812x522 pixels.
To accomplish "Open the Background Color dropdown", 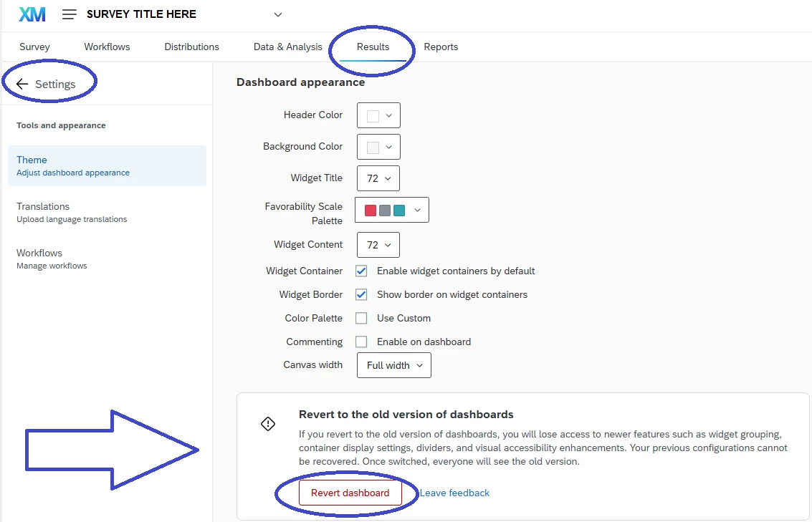I will [378, 147].
